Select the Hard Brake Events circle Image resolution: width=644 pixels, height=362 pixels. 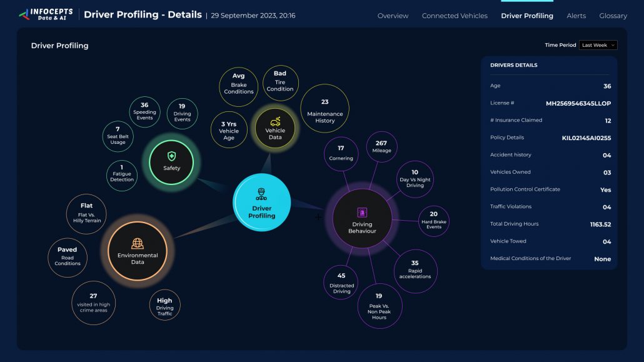[433, 221]
